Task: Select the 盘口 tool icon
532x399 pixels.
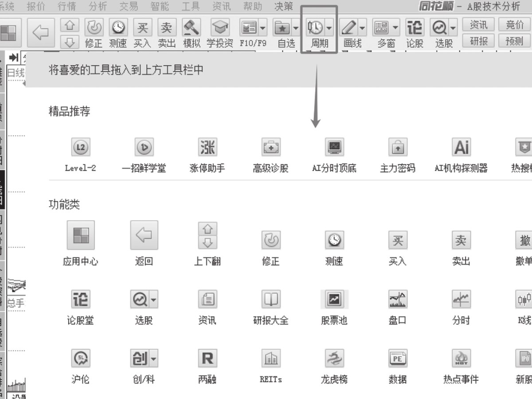Action: pyautogui.click(x=398, y=299)
